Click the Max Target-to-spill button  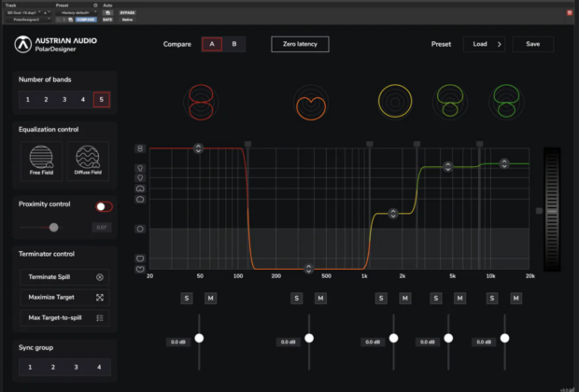(x=64, y=318)
